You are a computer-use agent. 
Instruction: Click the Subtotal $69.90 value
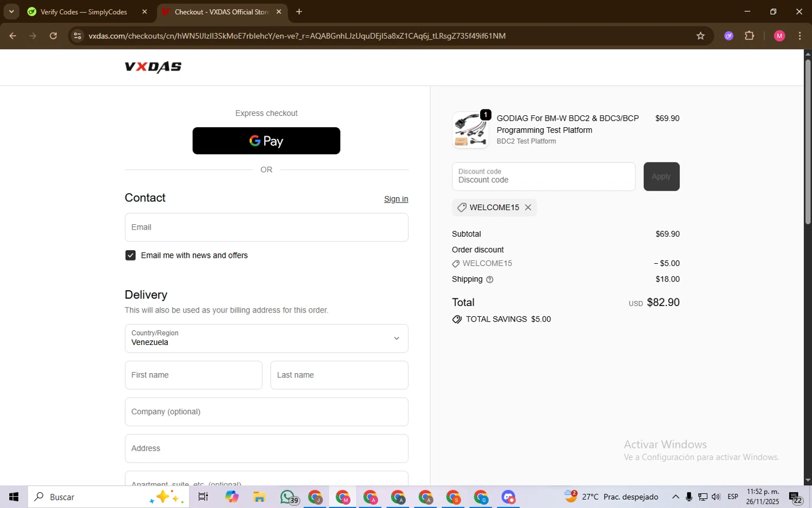click(667, 234)
